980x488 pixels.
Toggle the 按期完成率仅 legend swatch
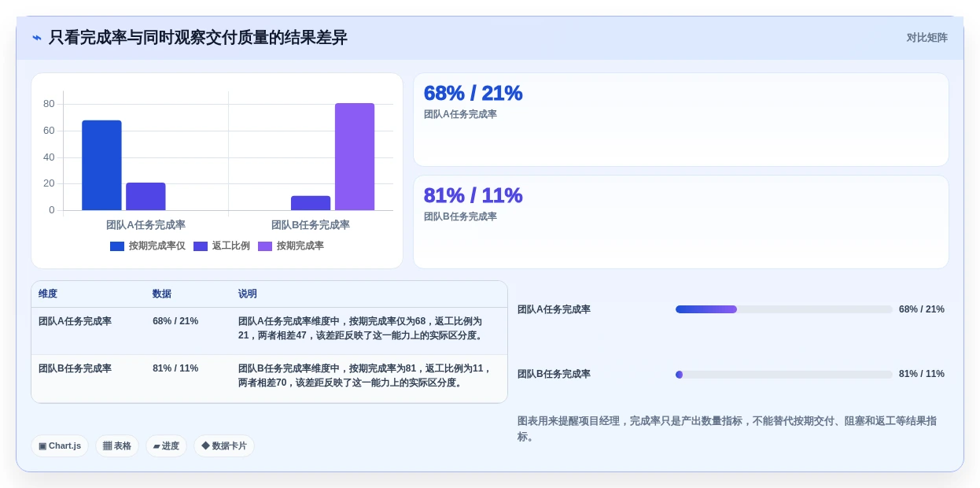tap(117, 246)
